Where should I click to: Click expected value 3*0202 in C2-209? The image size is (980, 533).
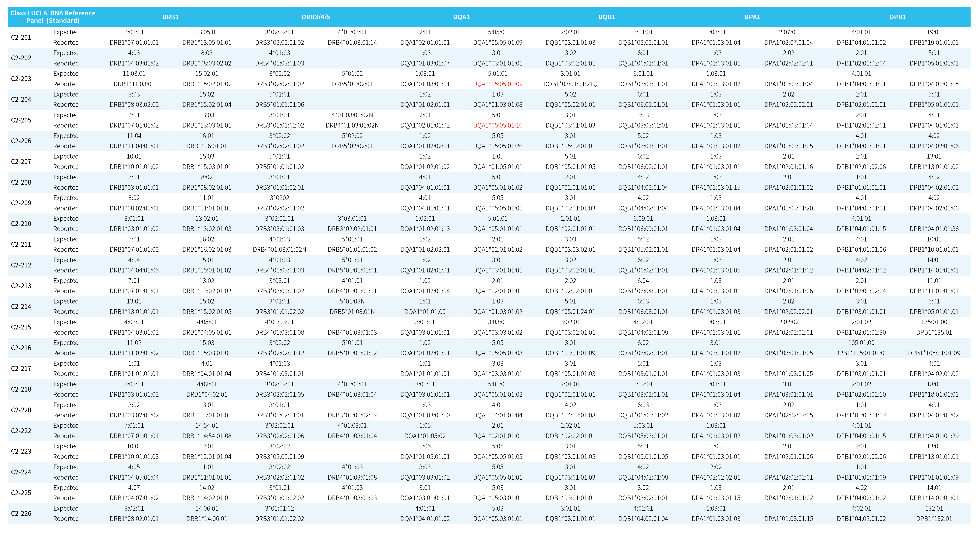pyautogui.click(x=280, y=198)
